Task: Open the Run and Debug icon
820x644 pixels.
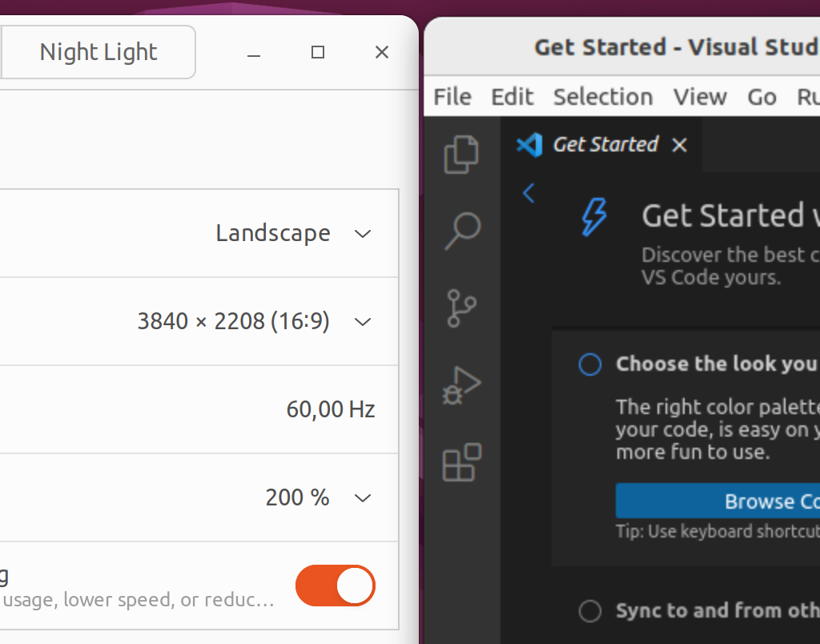Action: coord(462,385)
